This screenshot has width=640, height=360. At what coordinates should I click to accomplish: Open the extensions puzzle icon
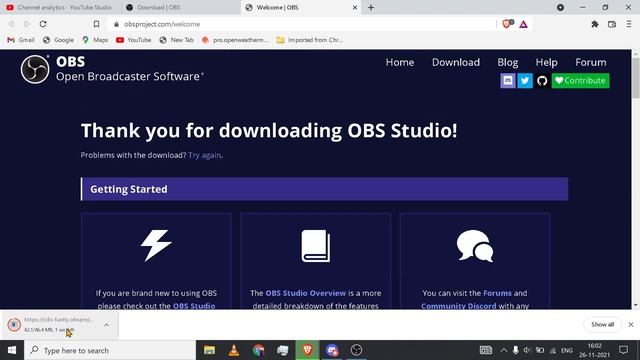[595, 24]
